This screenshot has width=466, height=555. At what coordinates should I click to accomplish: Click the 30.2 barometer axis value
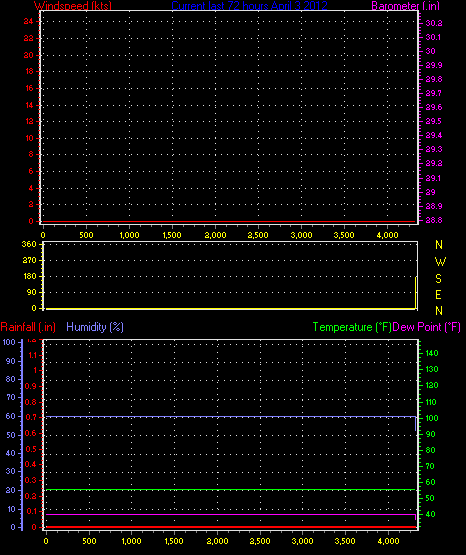coord(434,23)
